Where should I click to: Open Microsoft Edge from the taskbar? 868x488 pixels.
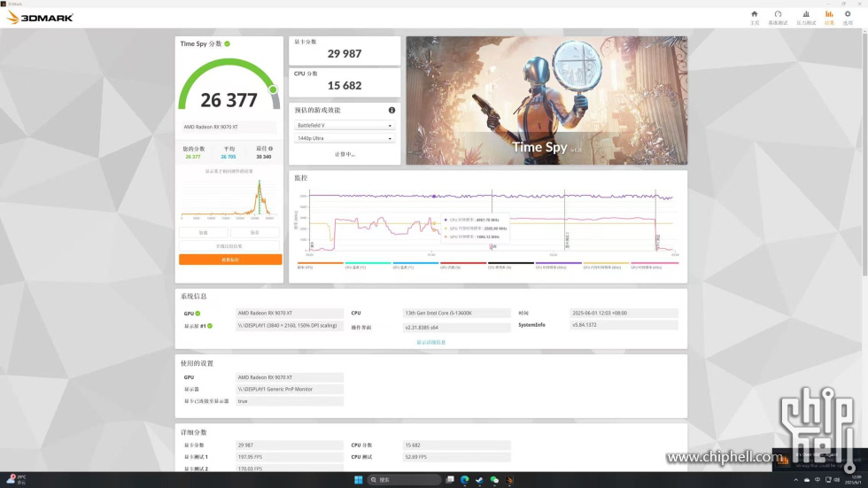click(464, 480)
